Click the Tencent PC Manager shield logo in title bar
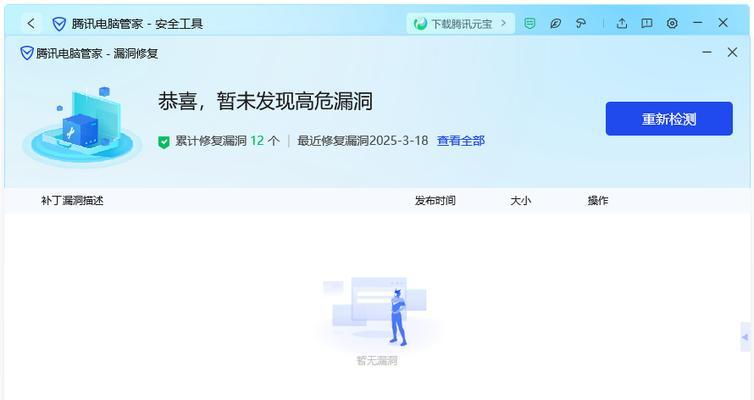Image resolution: width=754 pixels, height=400 pixels. [59, 24]
